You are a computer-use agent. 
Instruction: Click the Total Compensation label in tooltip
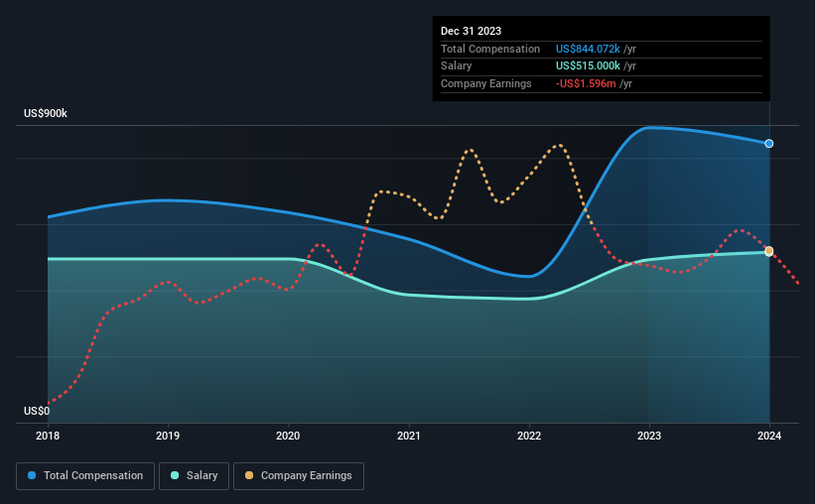490,49
